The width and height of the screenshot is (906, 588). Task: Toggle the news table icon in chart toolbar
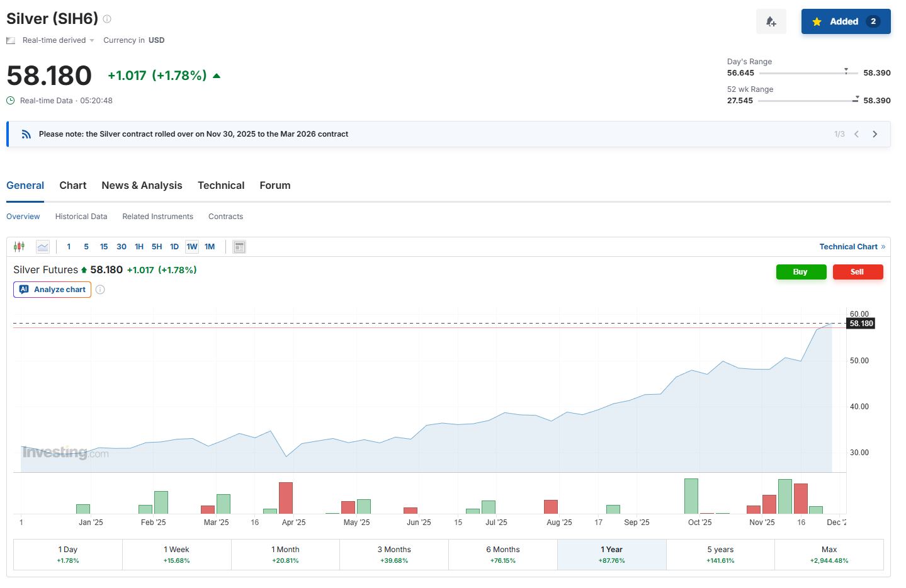pyautogui.click(x=239, y=247)
